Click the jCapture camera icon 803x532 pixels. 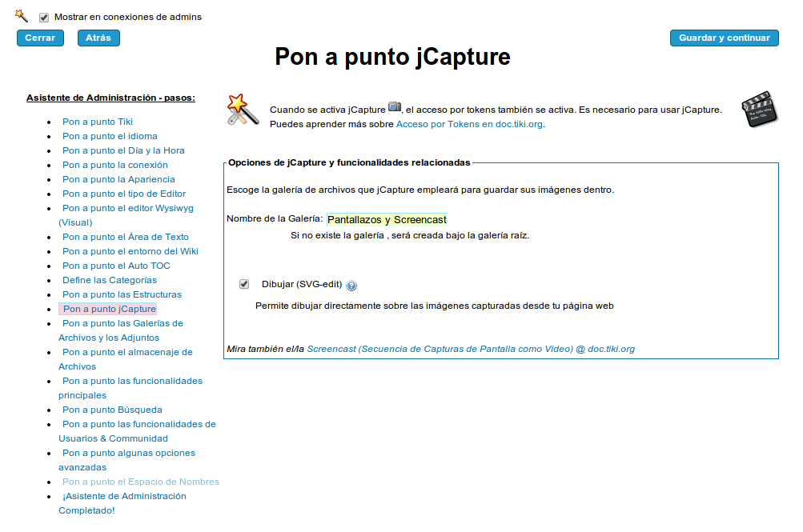coord(394,107)
